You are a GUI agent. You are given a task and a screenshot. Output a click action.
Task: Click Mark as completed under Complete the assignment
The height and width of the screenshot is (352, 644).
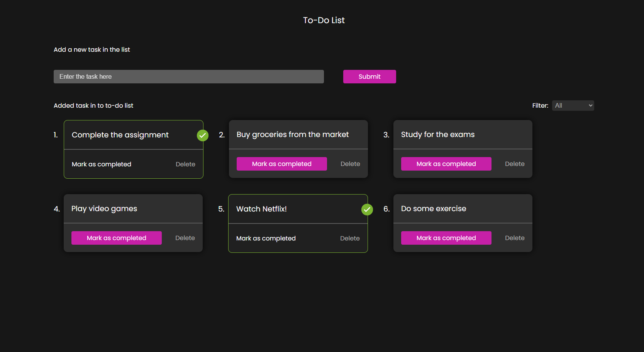[102, 164]
